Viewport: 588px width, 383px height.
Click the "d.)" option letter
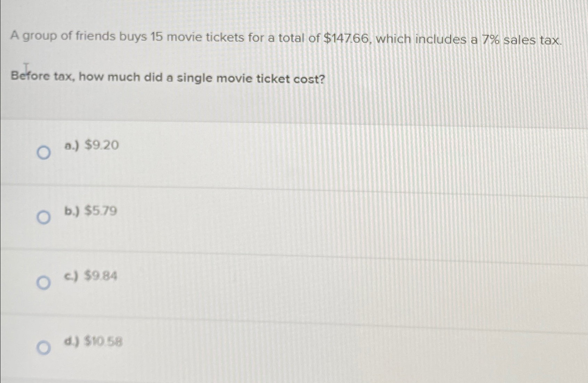click(x=72, y=342)
